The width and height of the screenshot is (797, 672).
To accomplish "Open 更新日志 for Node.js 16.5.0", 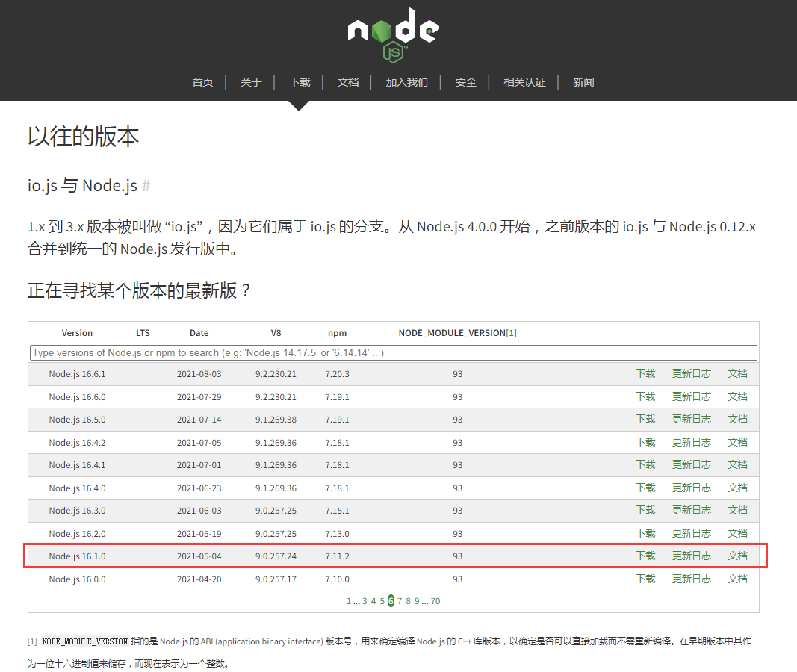I will [691, 419].
